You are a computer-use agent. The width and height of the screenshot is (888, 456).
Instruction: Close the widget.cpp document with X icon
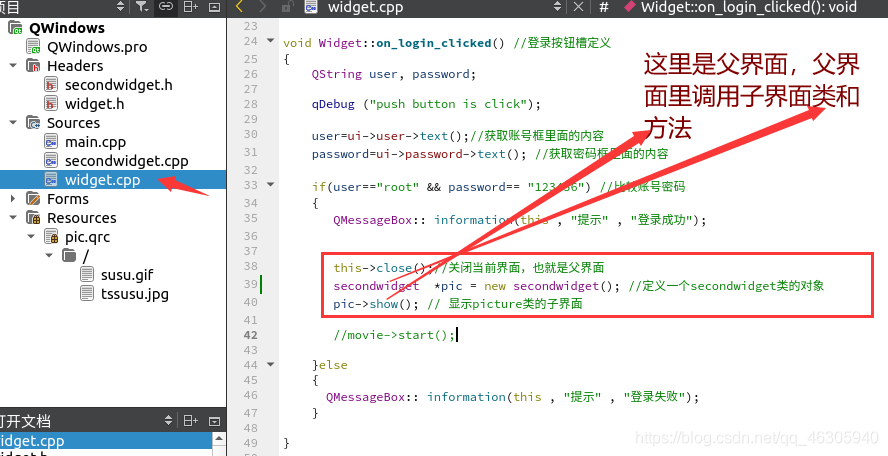pos(578,6)
